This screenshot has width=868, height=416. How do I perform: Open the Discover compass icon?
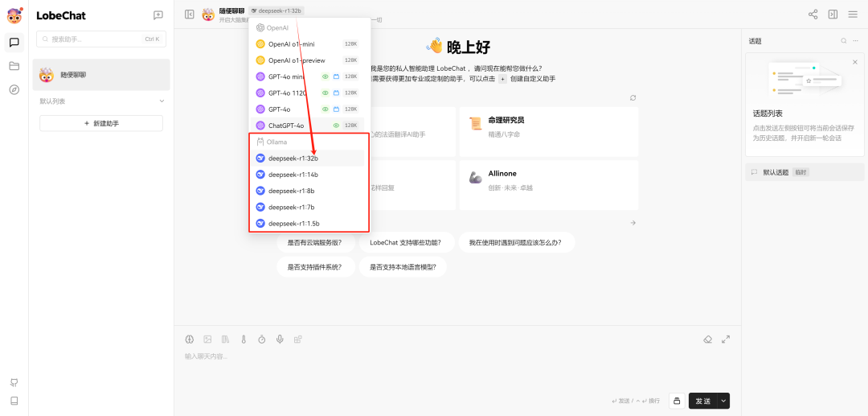pos(14,90)
